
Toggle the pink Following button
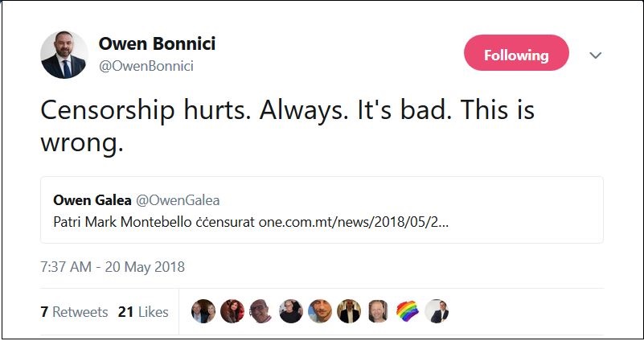516,55
